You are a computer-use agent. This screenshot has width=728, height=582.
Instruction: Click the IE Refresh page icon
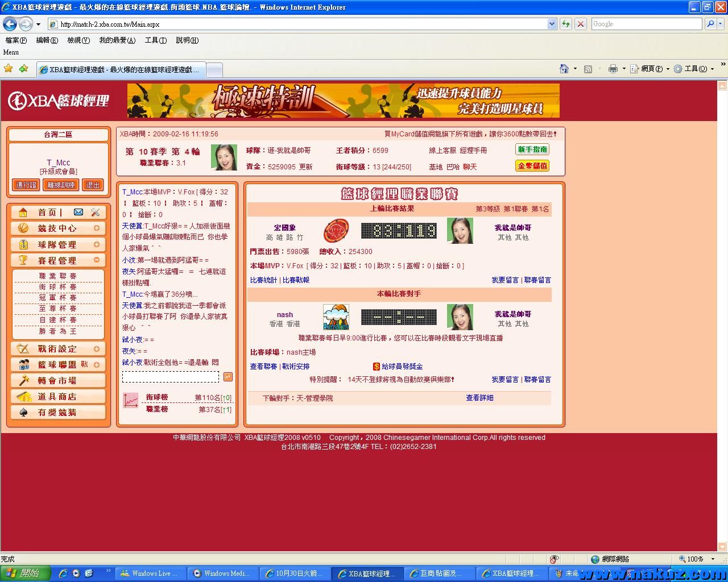click(566, 24)
